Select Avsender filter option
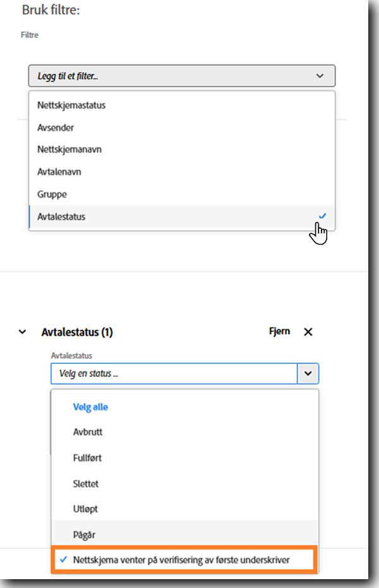 click(182, 128)
